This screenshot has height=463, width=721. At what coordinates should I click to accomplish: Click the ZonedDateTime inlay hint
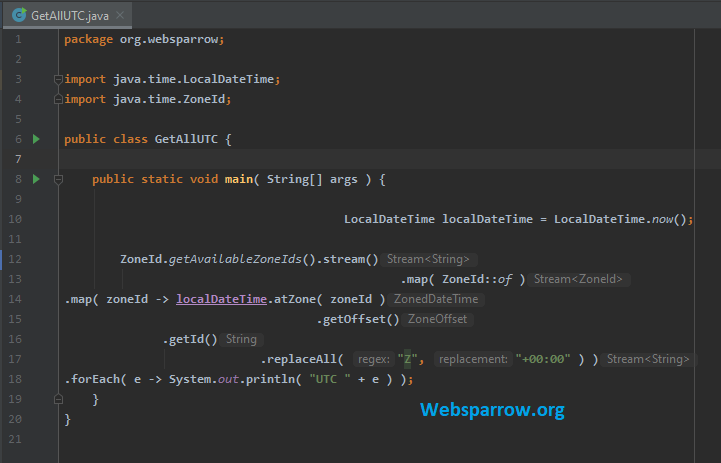pos(436,299)
